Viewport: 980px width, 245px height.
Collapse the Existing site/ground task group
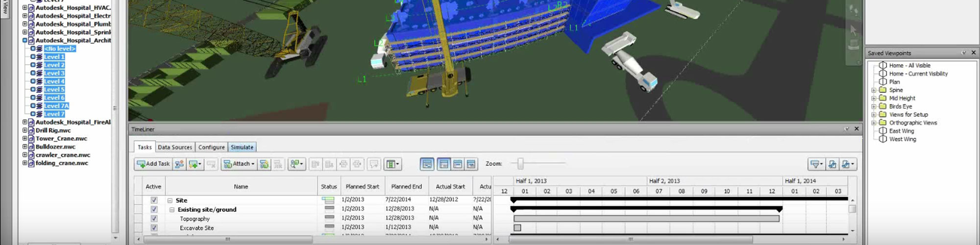(172, 210)
